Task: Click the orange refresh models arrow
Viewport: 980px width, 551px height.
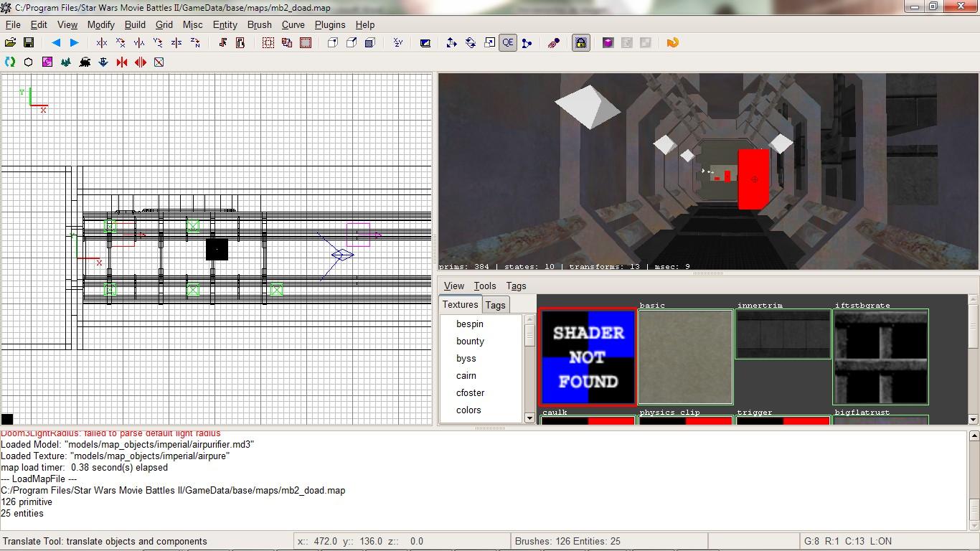Action: tap(672, 43)
